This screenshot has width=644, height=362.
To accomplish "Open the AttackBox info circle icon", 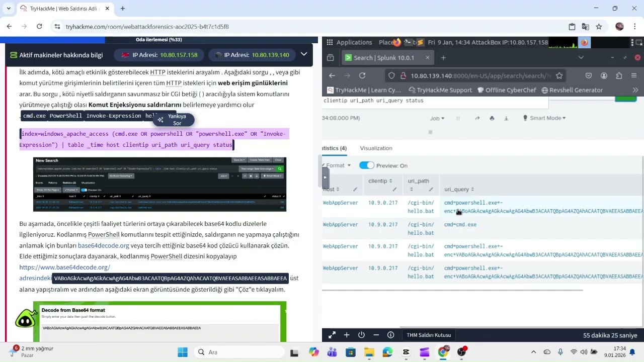I will tap(390, 335).
